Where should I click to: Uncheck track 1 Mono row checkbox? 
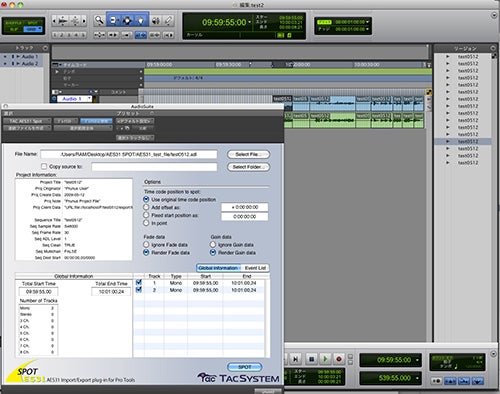point(139,283)
